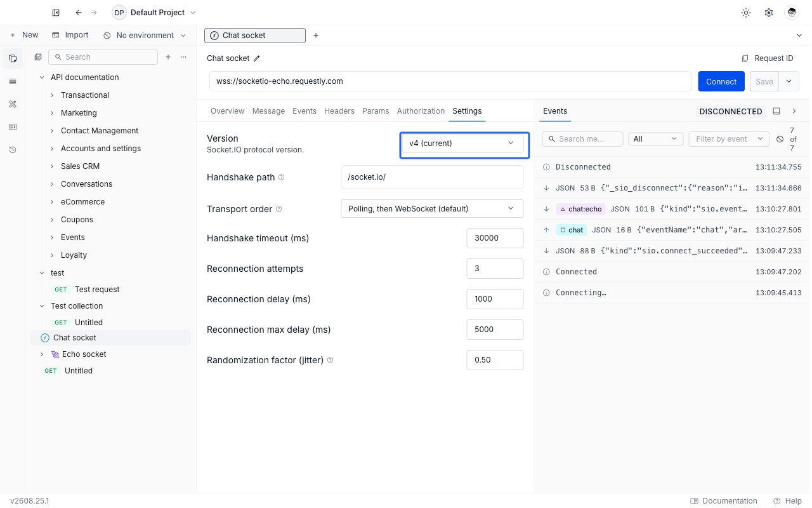Open History sidebar icon

13,150
